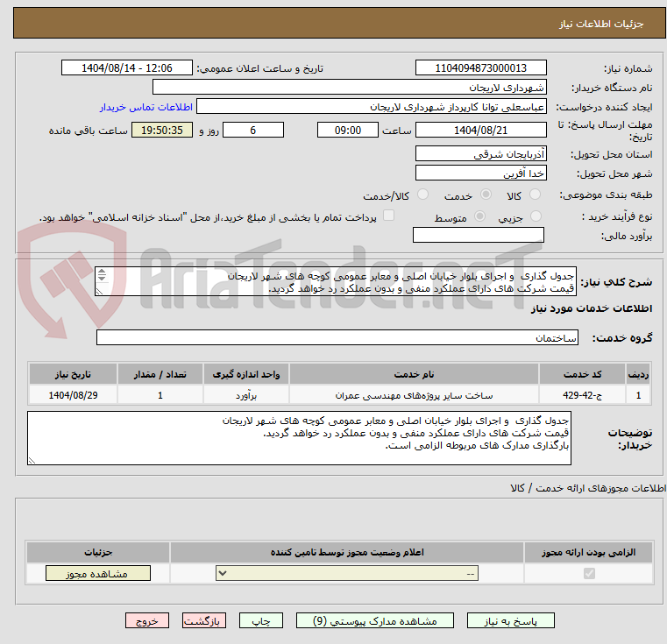This screenshot has width=667, height=644.
Task: Click the خروج exit button
Action: (146, 620)
